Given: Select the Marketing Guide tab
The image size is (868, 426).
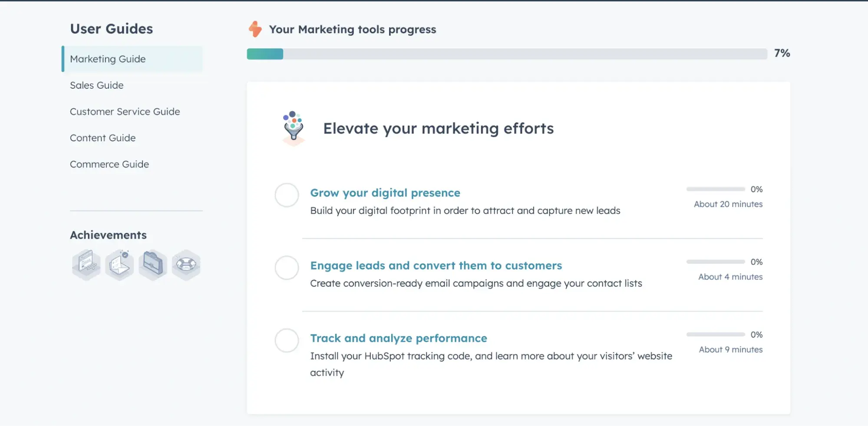Looking at the screenshot, I should (108, 59).
